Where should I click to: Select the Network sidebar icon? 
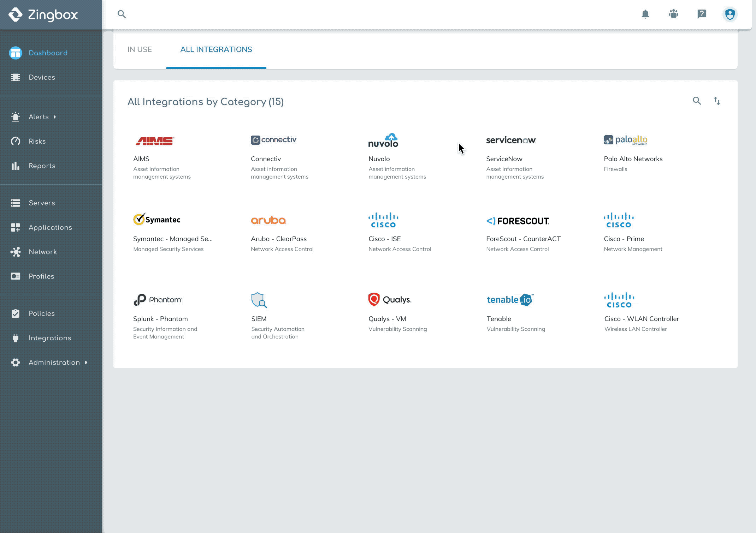[x=16, y=252]
